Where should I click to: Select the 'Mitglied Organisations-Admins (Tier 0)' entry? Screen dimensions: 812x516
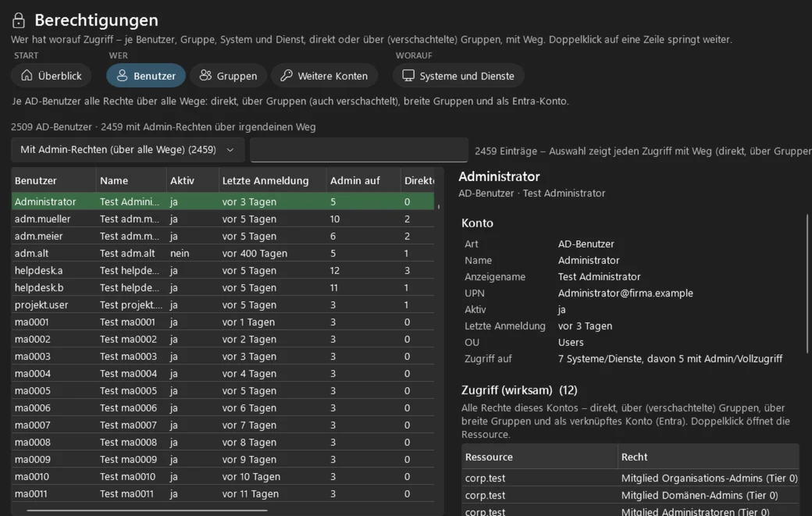[630, 479]
